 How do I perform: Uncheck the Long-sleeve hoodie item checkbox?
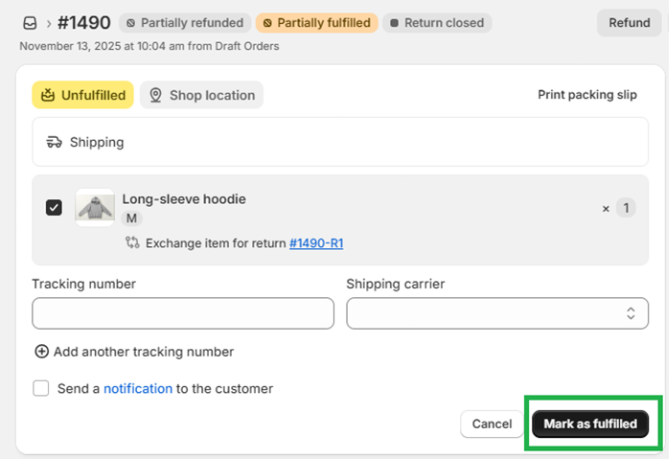coord(54,208)
